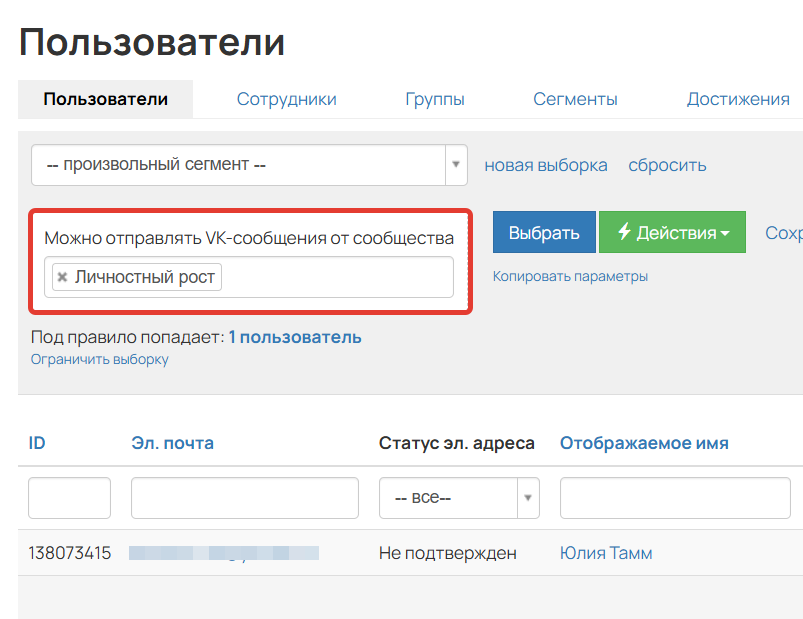Open the "Действия" dropdown menu
The height and width of the screenshot is (619, 803).
(672, 231)
